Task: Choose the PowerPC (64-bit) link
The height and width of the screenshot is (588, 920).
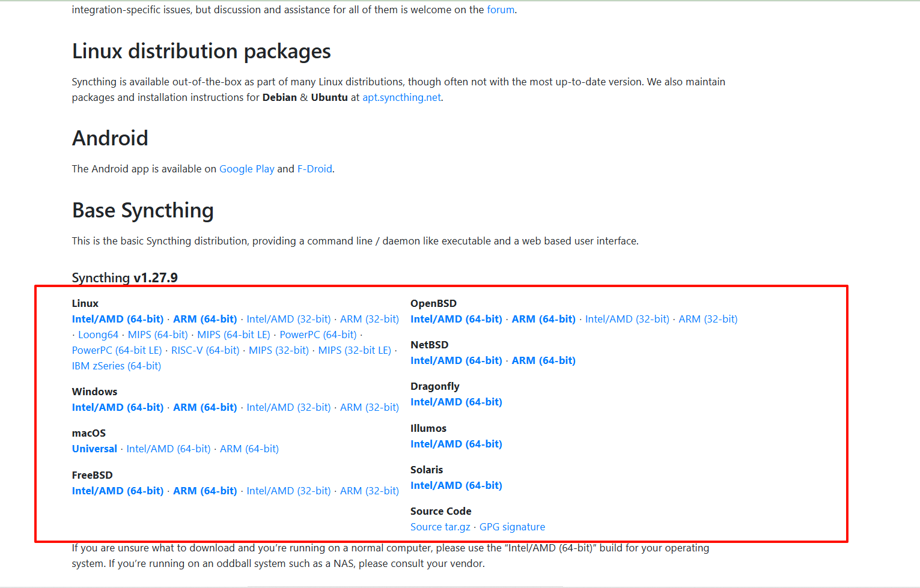Action: click(x=318, y=335)
